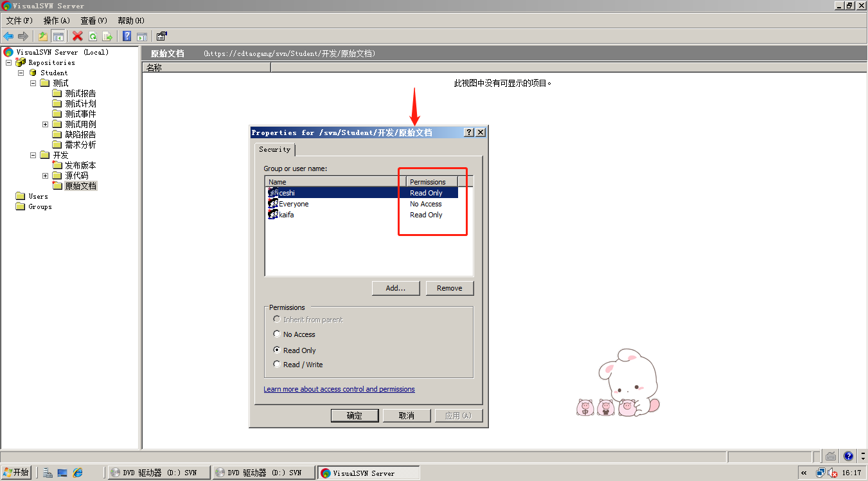Image resolution: width=868 pixels, height=481 pixels.
Task: Expand hidden tray icons with double chevron
Action: [x=804, y=473]
